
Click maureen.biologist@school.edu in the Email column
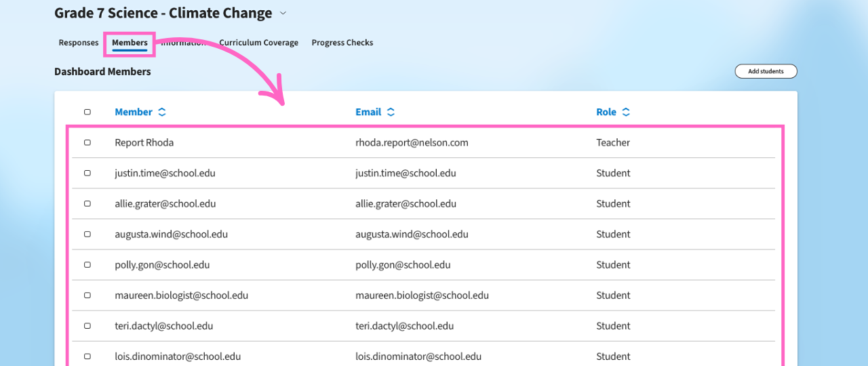pos(422,295)
